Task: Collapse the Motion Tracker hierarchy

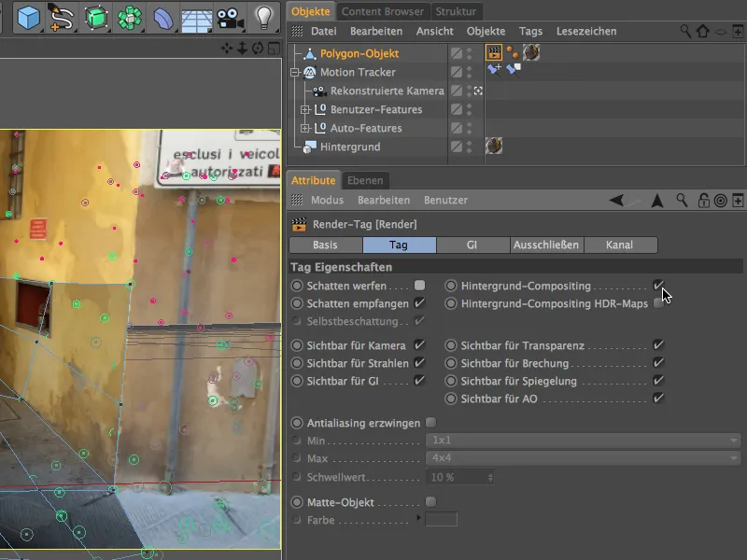Action: coord(295,73)
